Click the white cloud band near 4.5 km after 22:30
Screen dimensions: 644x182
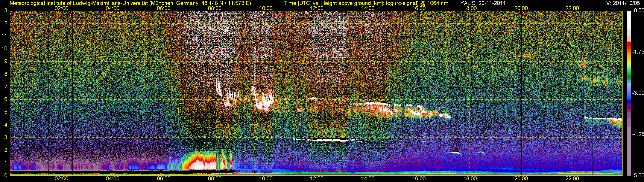[x=603, y=118]
